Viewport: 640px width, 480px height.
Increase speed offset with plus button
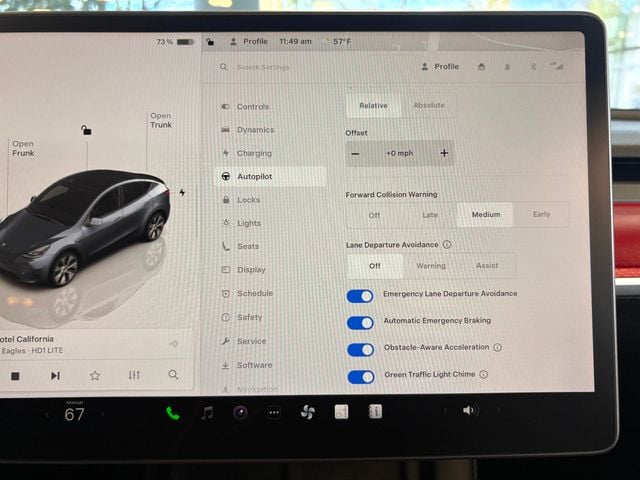[444, 154]
